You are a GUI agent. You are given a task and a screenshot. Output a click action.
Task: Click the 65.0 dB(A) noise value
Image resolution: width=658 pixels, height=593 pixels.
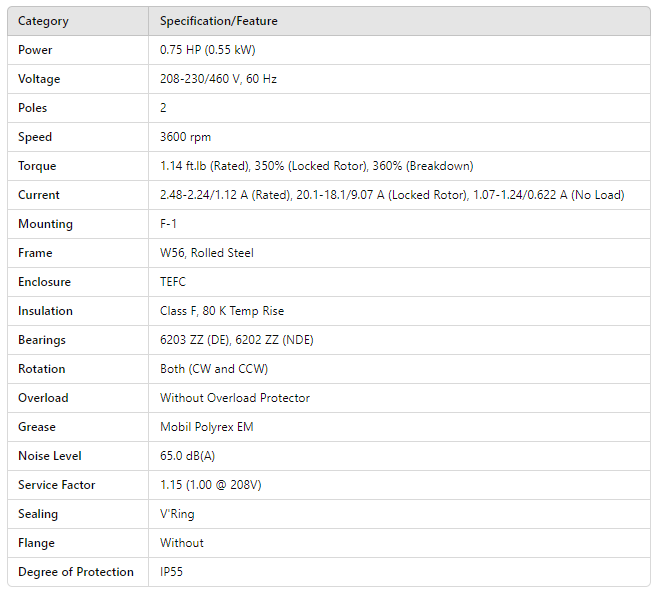(188, 456)
